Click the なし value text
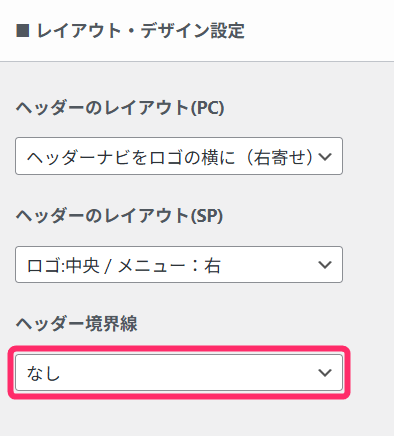 (x=43, y=373)
